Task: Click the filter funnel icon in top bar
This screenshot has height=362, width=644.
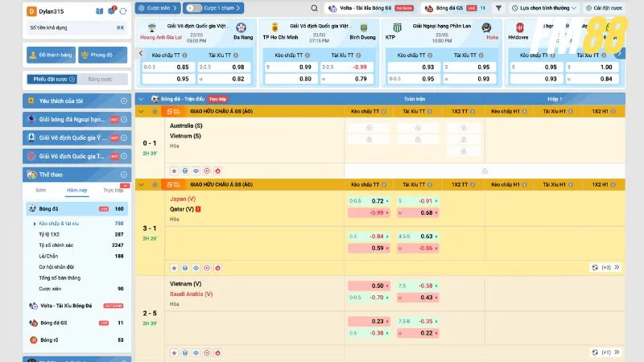Action: 499,8
